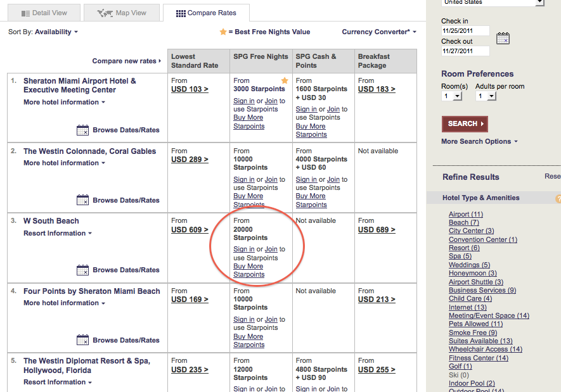
Task: Filter results by City Center (3)
Action: (x=472, y=231)
